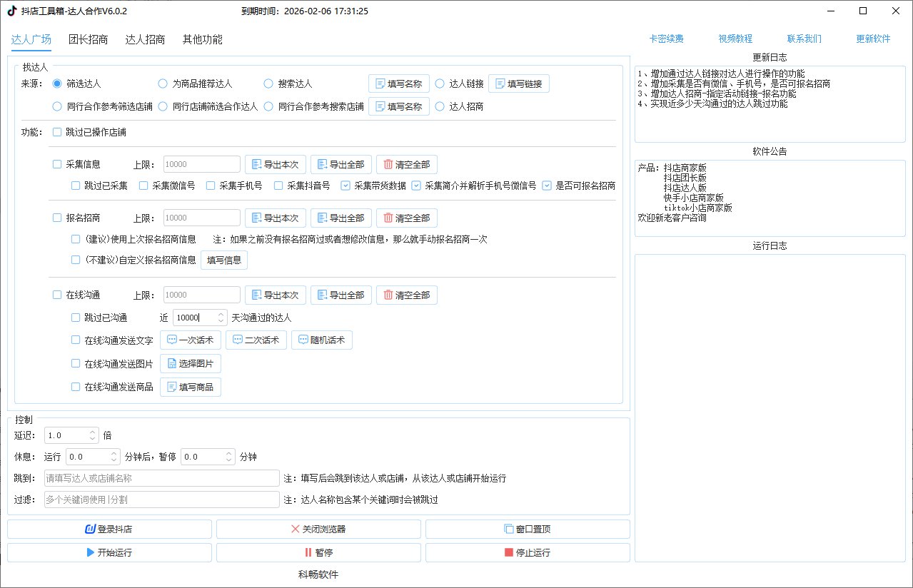Export this run in 报名招商 row
Image resolution: width=913 pixels, height=588 pixels.
point(276,218)
